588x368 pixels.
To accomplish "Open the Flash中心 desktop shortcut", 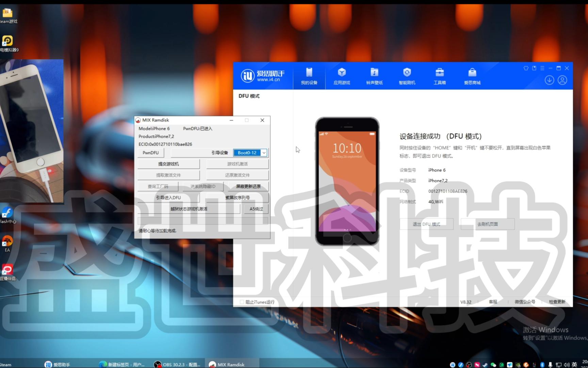I will click(x=7, y=215).
